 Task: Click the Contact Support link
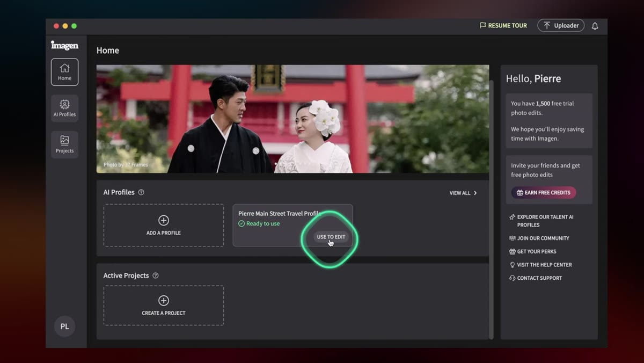click(x=536, y=278)
